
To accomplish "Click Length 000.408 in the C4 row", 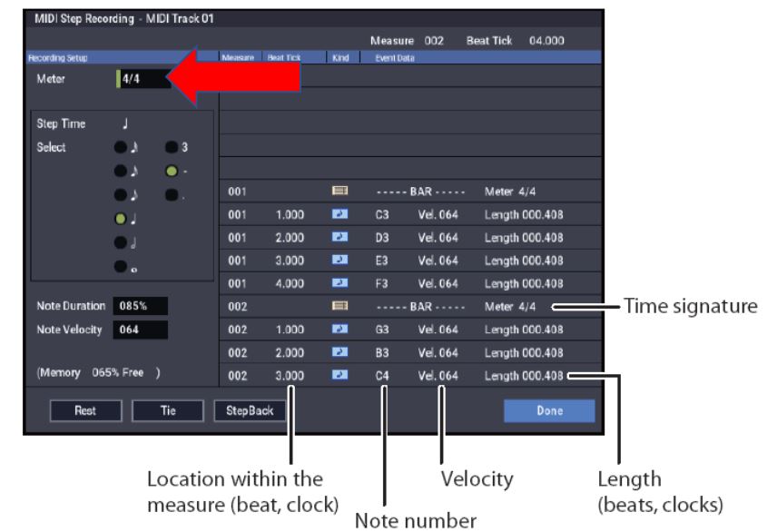I will [x=524, y=375].
